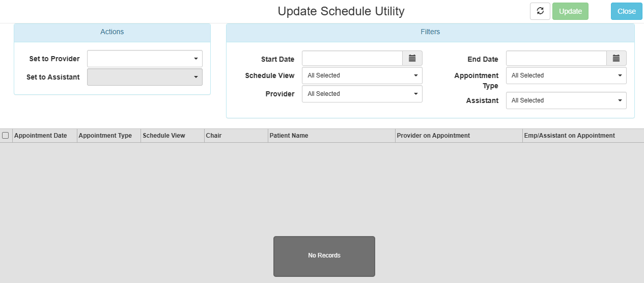This screenshot has width=644, height=283.
Task: Click the refresh icon button
Action: (x=540, y=11)
